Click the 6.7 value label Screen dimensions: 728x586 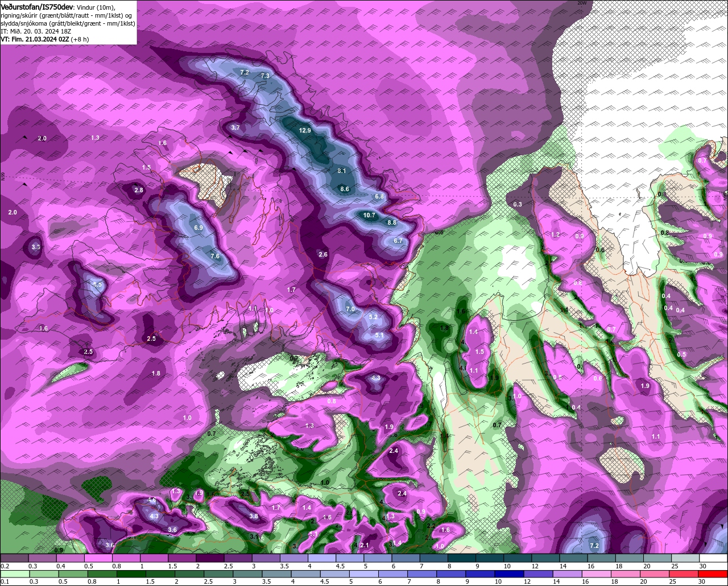coord(398,241)
